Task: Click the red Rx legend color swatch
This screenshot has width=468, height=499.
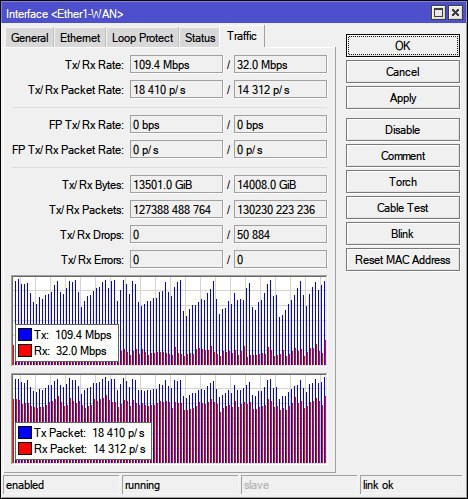Action: click(25, 351)
